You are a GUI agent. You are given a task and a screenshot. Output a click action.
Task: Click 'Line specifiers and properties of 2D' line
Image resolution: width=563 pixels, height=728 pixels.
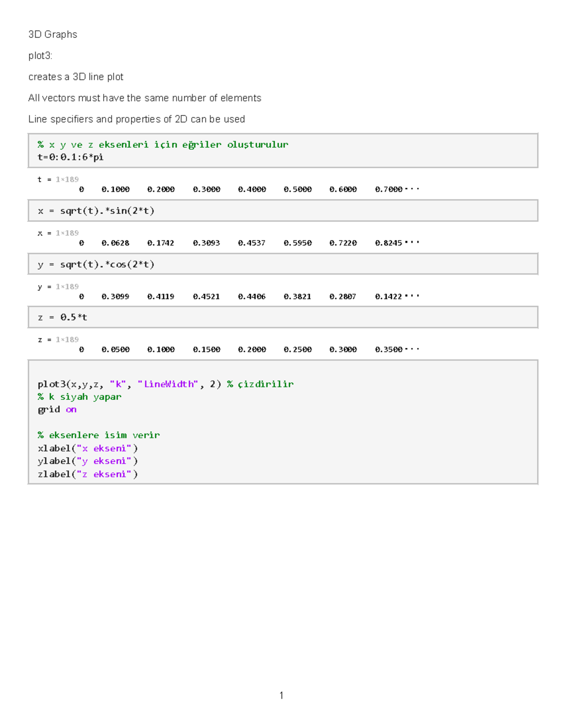137,119
